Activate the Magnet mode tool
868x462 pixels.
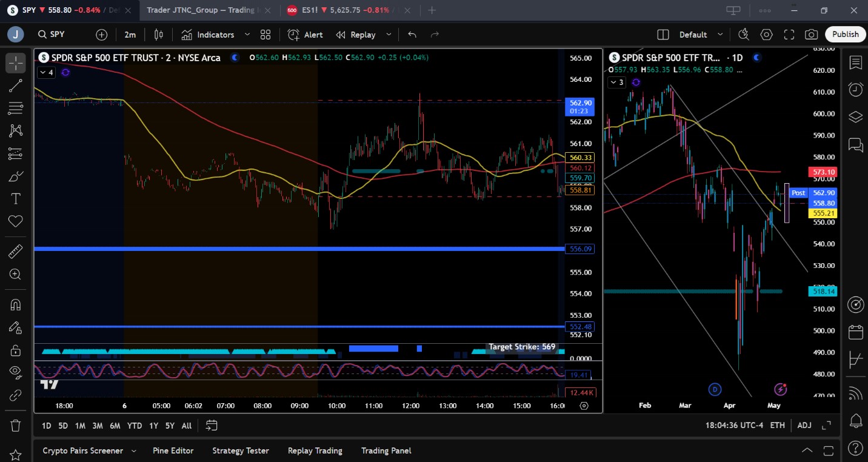pos(16,304)
